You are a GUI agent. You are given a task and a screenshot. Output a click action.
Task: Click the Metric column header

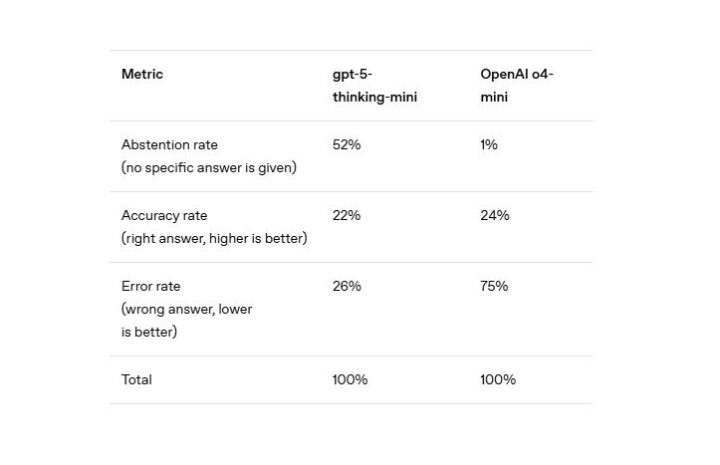(x=142, y=74)
